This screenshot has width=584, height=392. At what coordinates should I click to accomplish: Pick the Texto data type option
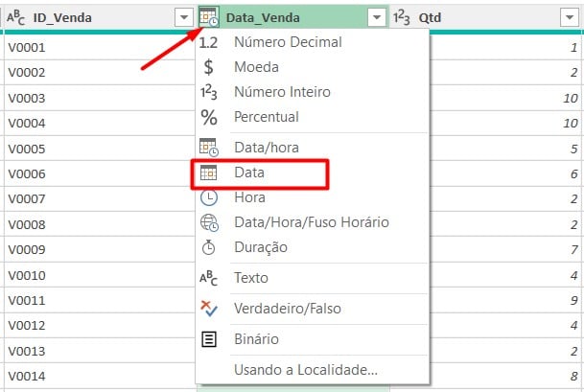pos(251,278)
